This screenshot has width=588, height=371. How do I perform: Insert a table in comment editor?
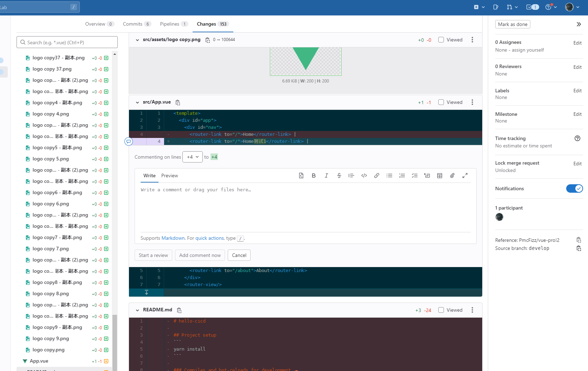pos(440,175)
